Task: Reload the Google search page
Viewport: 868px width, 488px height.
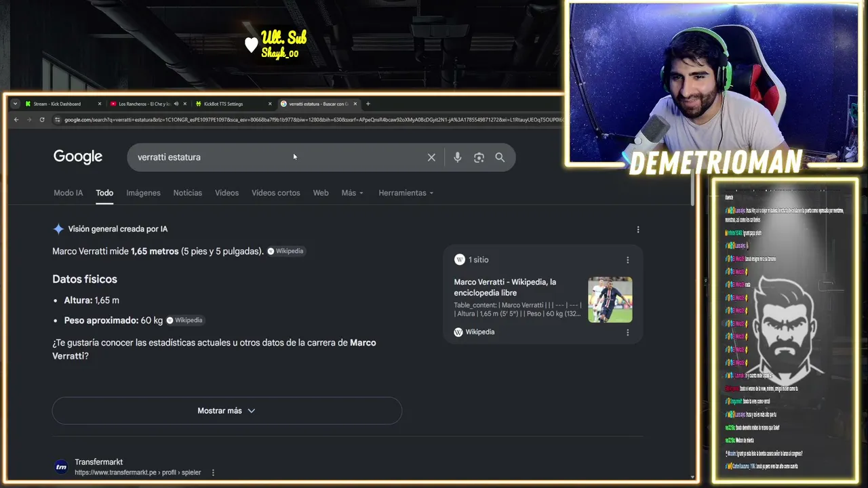Action: click(42, 120)
